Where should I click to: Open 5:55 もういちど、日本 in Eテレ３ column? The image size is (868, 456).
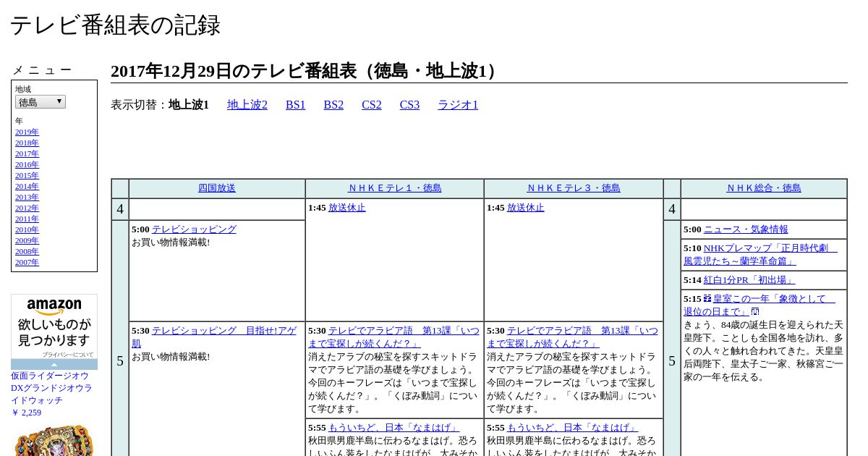pyautogui.click(x=572, y=428)
